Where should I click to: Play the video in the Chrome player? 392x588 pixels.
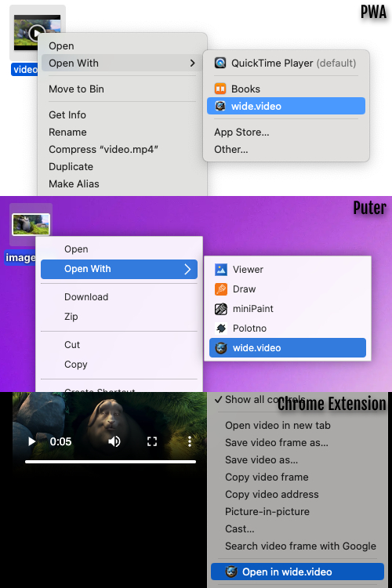coord(32,441)
